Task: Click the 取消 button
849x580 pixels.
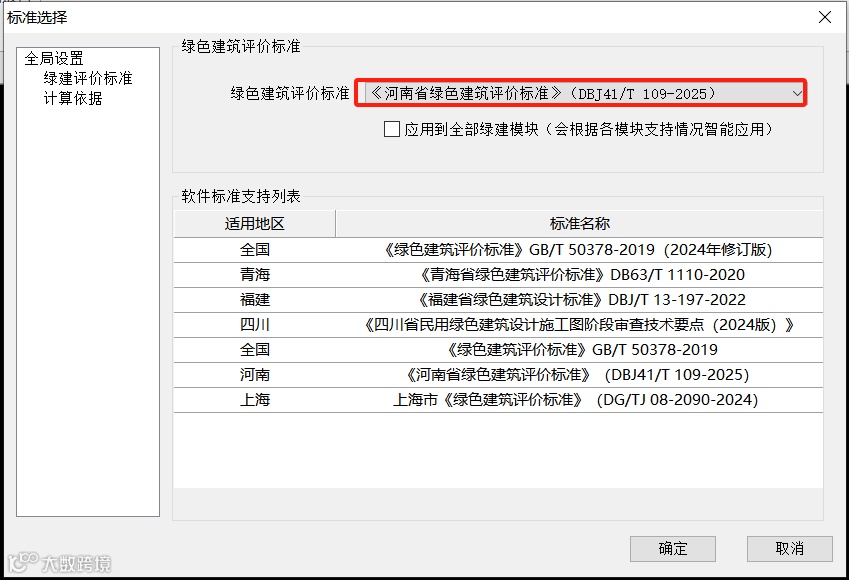Action: coord(790,548)
